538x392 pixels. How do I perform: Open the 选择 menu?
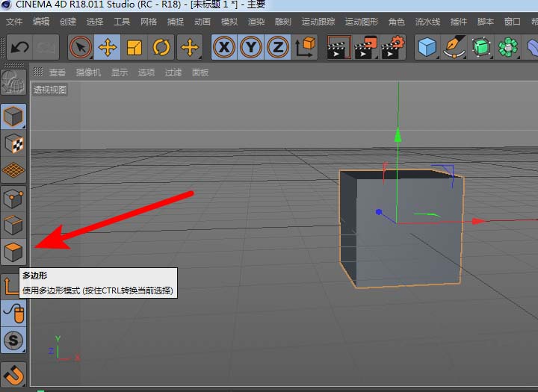tap(95, 22)
